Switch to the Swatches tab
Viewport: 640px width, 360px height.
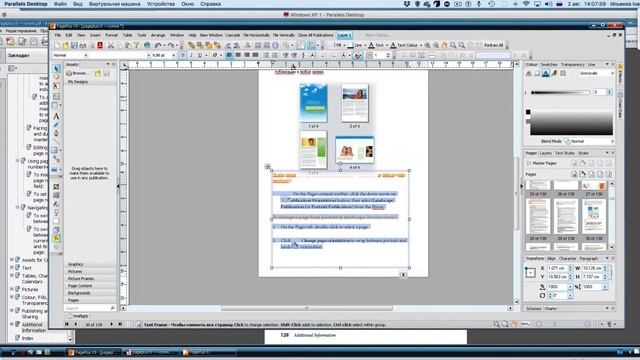[x=549, y=65]
